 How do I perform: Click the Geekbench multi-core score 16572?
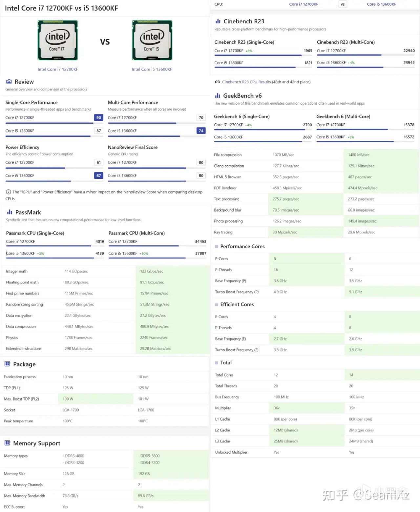[409, 137]
